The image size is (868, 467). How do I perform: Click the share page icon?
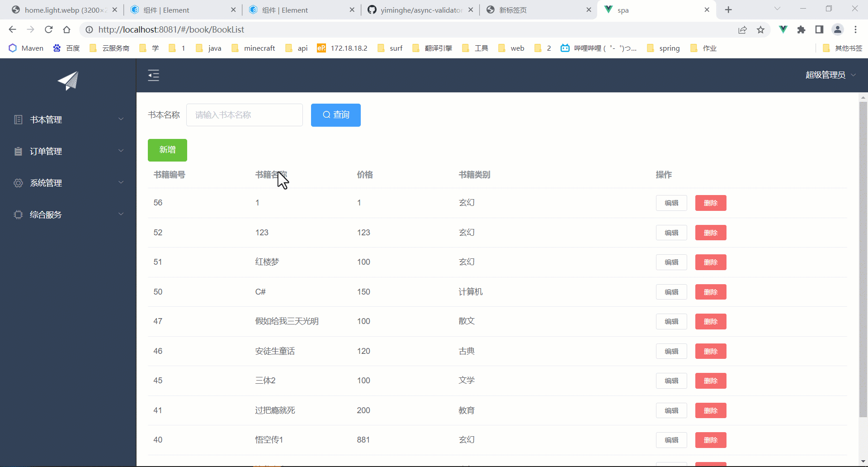click(x=742, y=29)
